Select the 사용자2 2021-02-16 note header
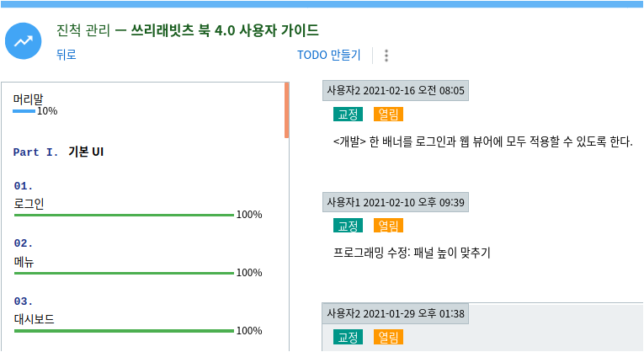This screenshot has width=644, height=352. click(x=395, y=90)
